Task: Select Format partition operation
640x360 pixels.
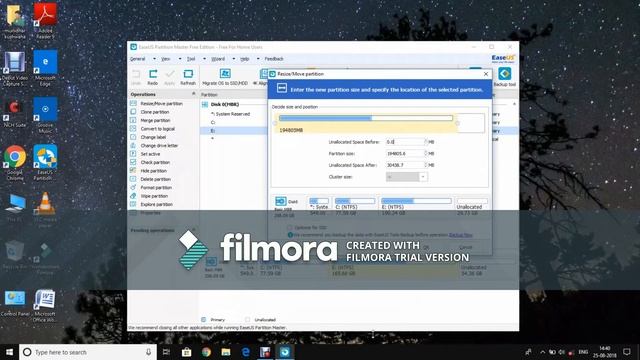Action: coord(156,187)
